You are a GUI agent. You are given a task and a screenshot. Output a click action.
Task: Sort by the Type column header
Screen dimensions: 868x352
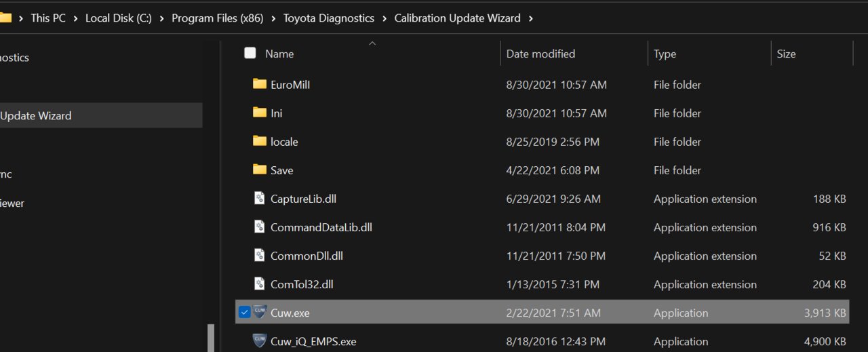(665, 54)
